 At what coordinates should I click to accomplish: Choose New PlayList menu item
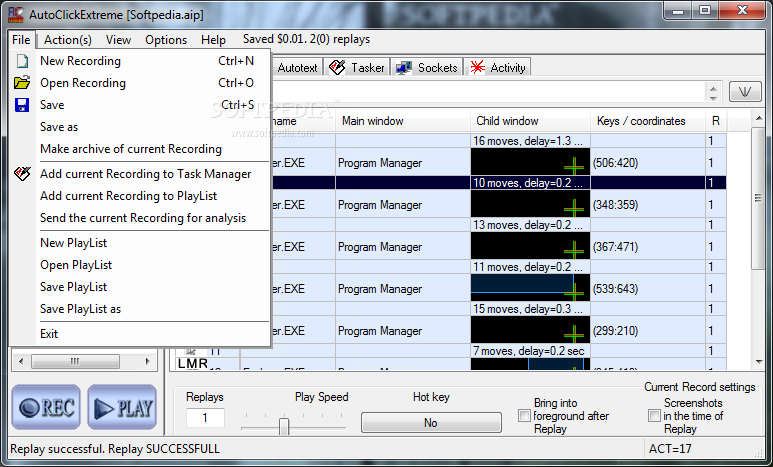(x=140, y=243)
